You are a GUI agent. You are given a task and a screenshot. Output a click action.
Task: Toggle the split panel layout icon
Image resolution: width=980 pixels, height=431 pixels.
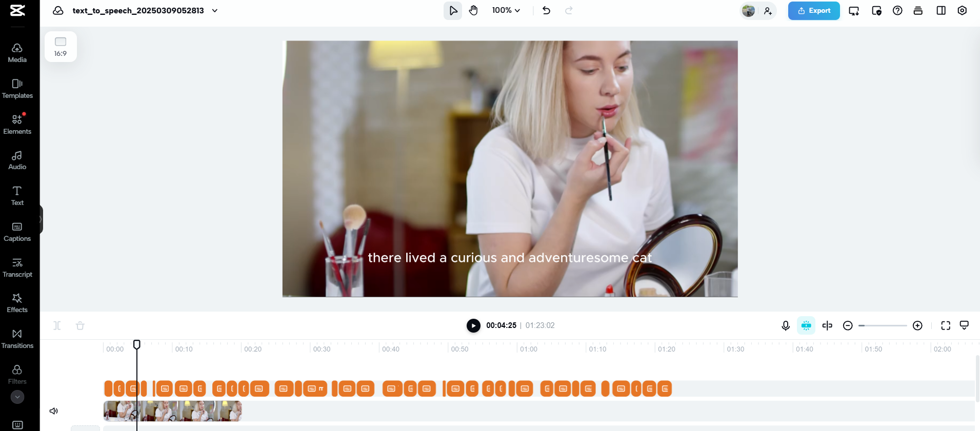(x=941, y=10)
